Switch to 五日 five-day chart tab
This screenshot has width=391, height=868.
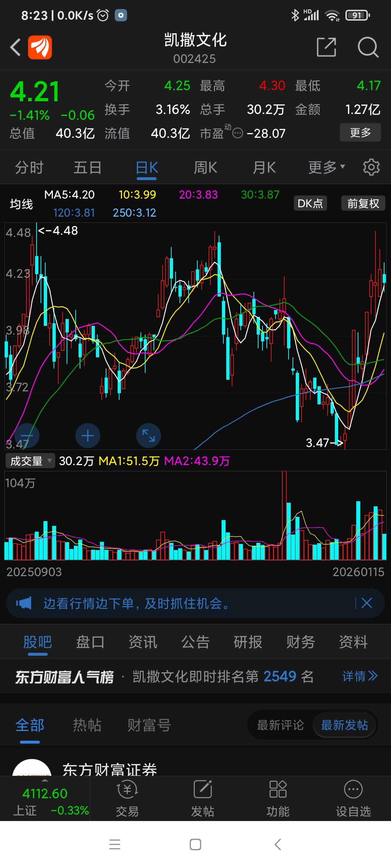coord(88,167)
